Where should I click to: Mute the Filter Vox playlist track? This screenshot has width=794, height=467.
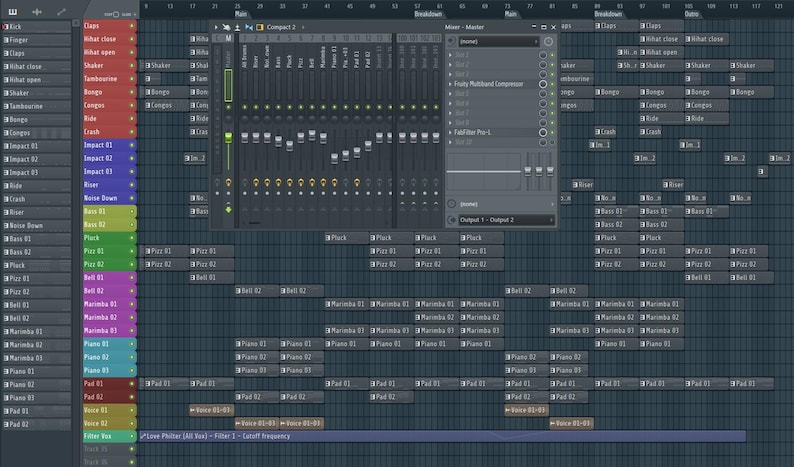132,436
